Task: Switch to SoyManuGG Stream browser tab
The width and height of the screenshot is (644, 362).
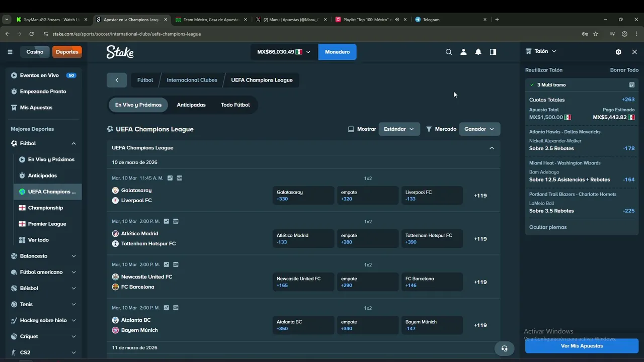Action: point(52,20)
